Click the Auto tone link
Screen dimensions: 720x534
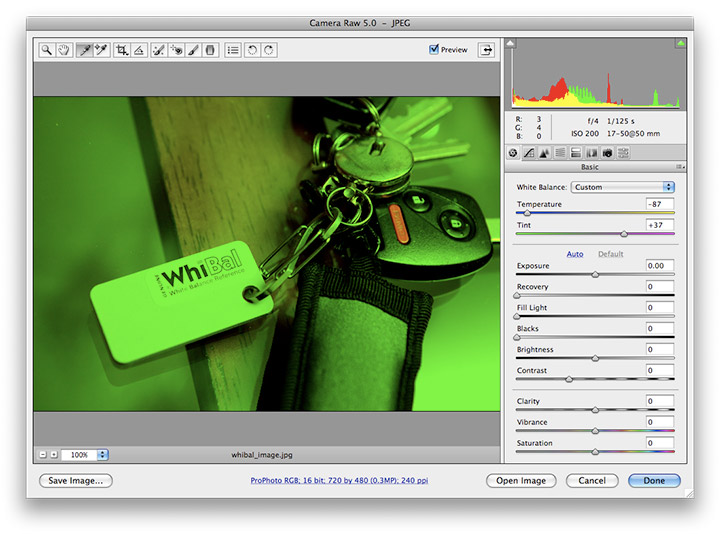575,254
